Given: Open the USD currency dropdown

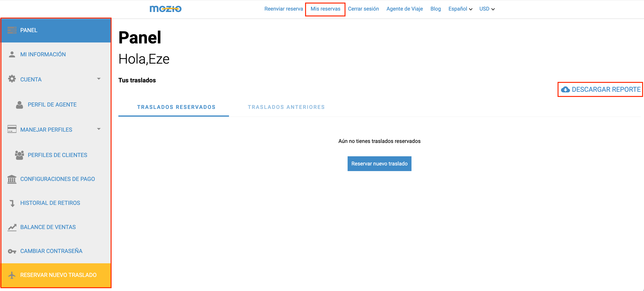Looking at the screenshot, I should [487, 9].
